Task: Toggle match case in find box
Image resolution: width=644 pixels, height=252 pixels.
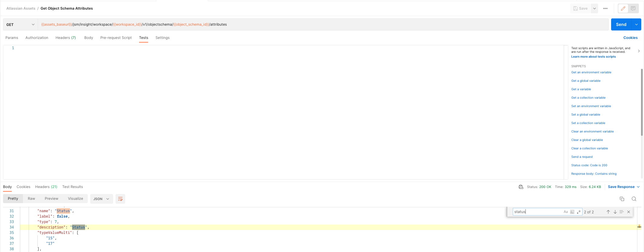Action: [566, 212]
